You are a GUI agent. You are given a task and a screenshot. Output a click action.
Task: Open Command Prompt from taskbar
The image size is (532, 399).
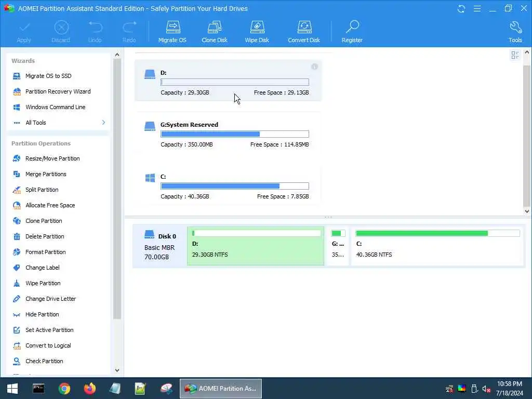(x=38, y=389)
